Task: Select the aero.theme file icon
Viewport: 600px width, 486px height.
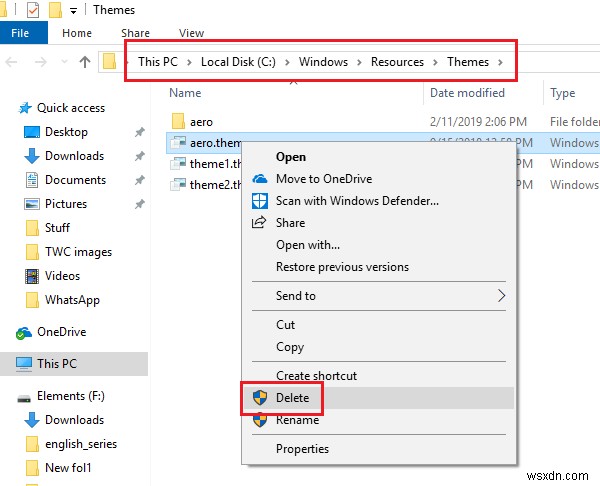Action: pos(178,143)
